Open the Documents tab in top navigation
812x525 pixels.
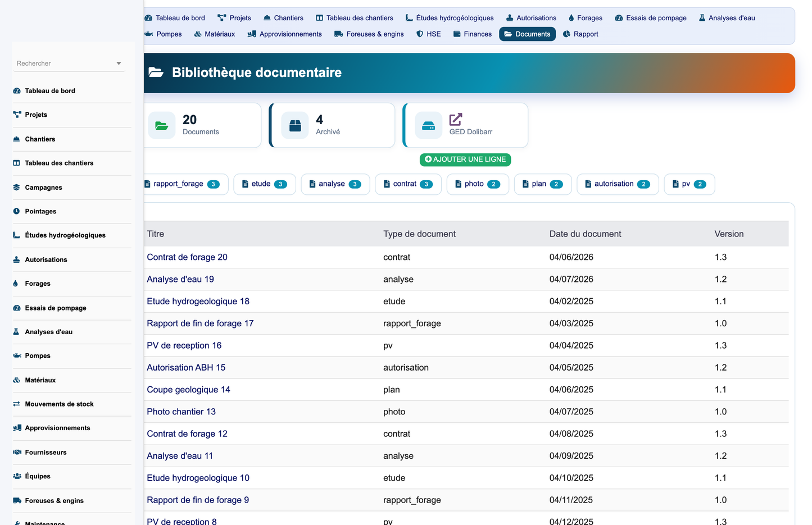528,34
